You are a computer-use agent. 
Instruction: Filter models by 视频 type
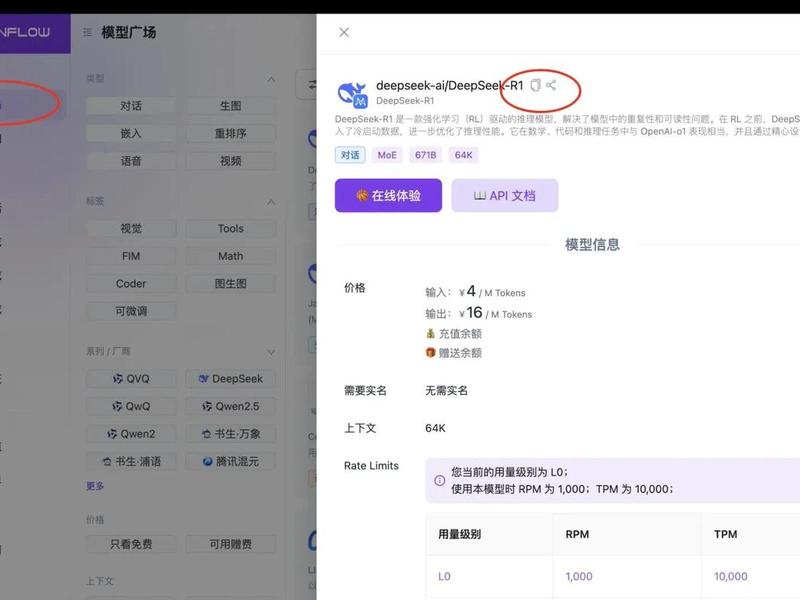[x=231, y=161]
